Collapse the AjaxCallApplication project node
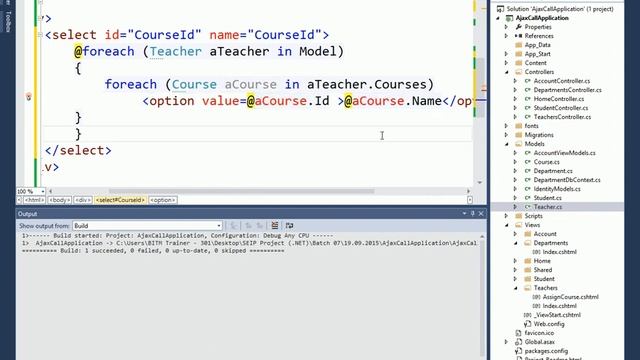This screenshot has width=640, height=360. tap(498, 18)
